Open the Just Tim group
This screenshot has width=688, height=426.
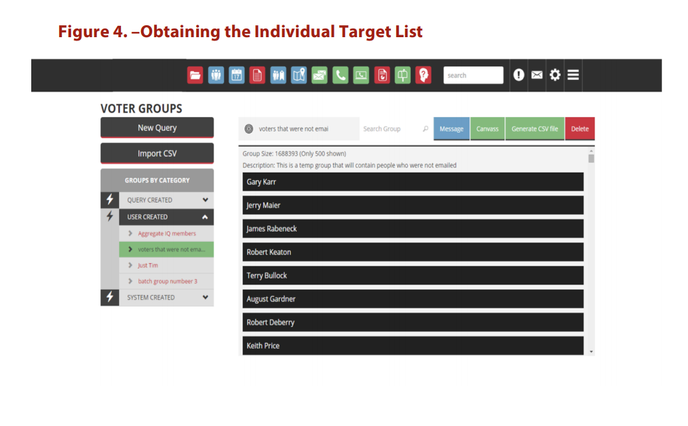tap(148, 265)
